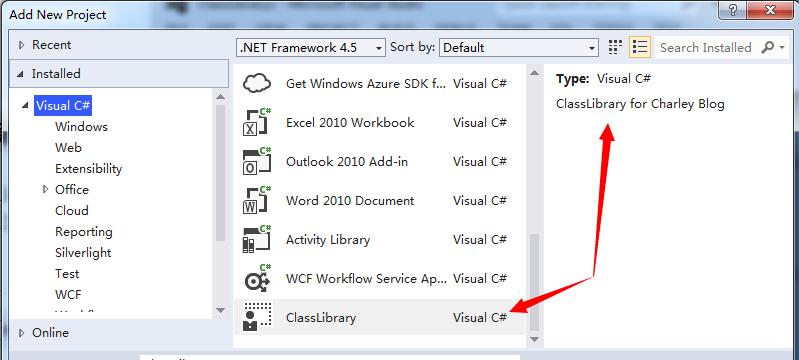Expand the Online section

tap(21, 332)
